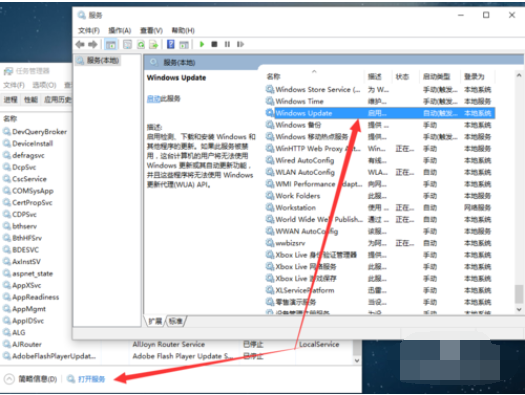Viewport: 525px width, 395px height.
Task: Stop the service with the square icon
Action: coord(214,44)
